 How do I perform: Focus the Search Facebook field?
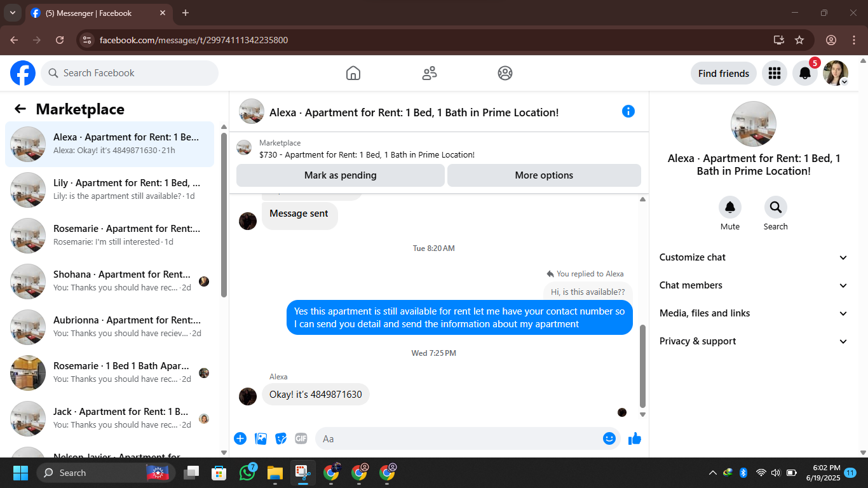coord(130,73)
